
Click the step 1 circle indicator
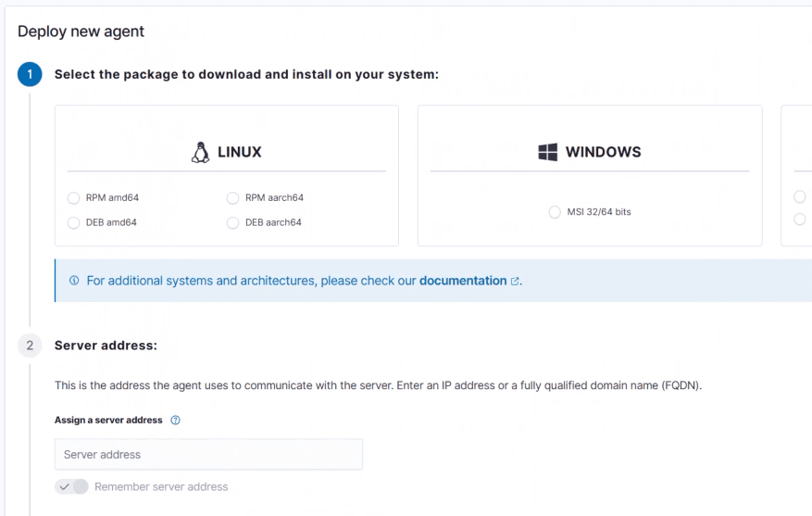tap(30, 74)
